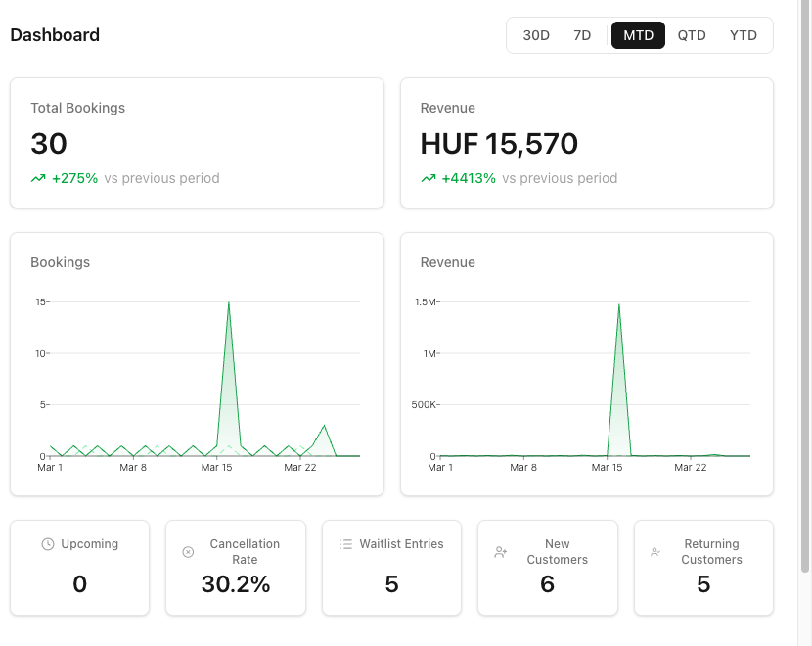812x646 pixels.
Task: Select the 30D time range tab
Action: [536, 35]
